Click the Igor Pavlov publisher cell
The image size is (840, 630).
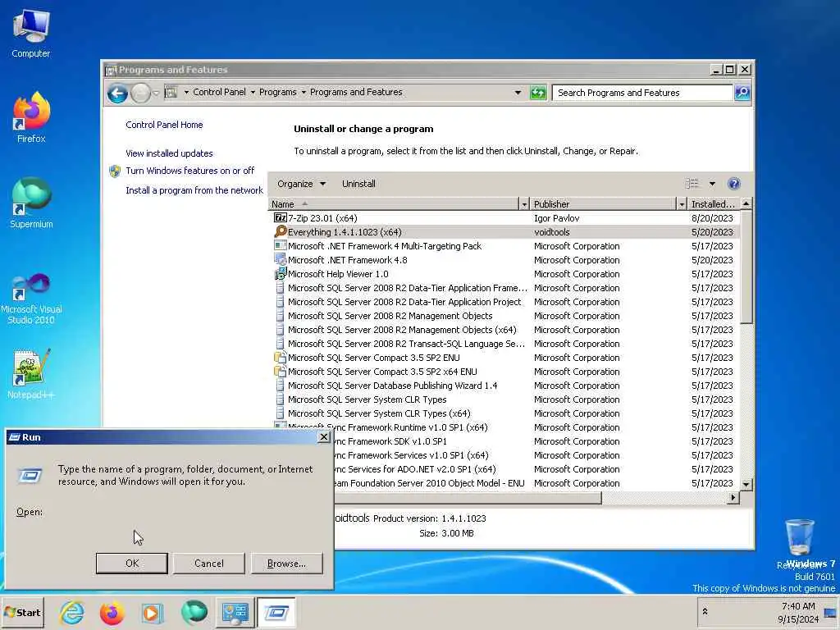tap(557, 218)
